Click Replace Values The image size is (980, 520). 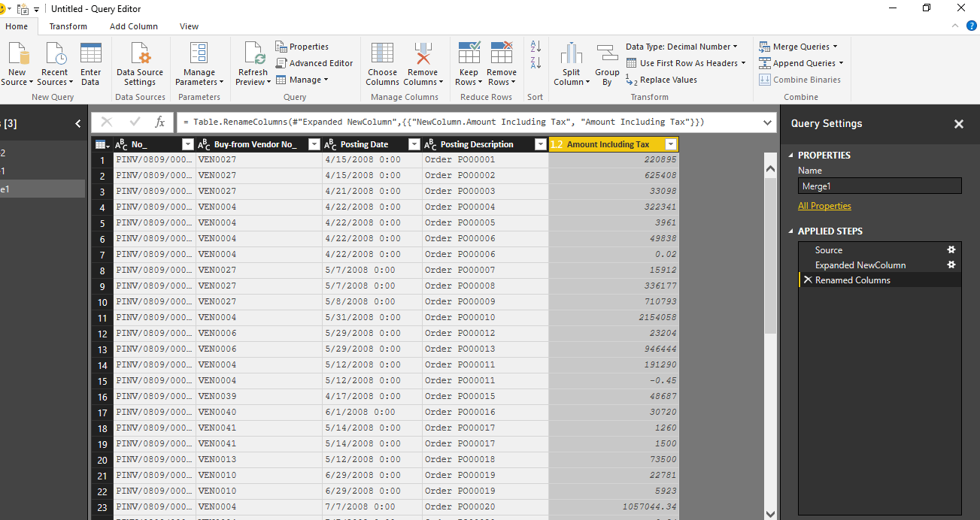[x=662, y=80]
